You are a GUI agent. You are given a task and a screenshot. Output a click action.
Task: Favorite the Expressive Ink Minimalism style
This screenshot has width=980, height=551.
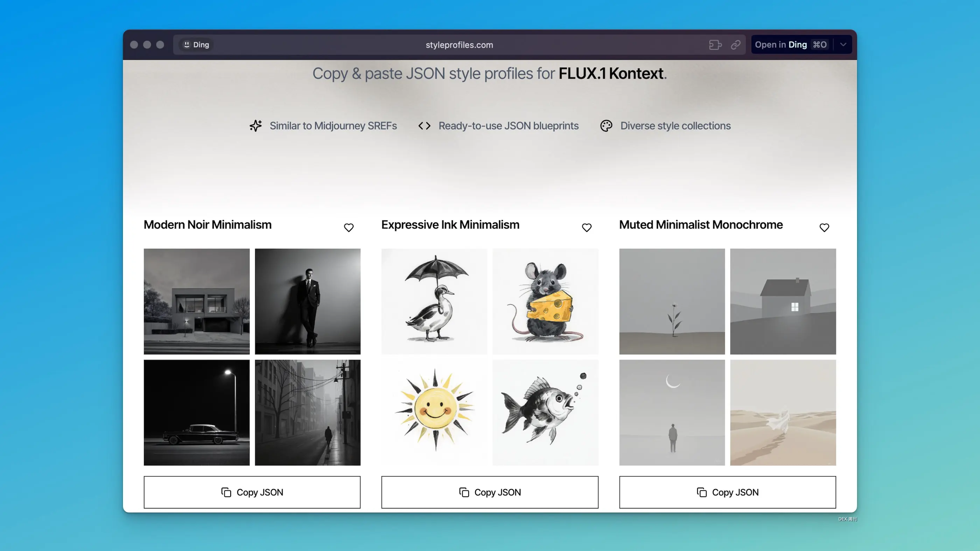click(587, 227)
